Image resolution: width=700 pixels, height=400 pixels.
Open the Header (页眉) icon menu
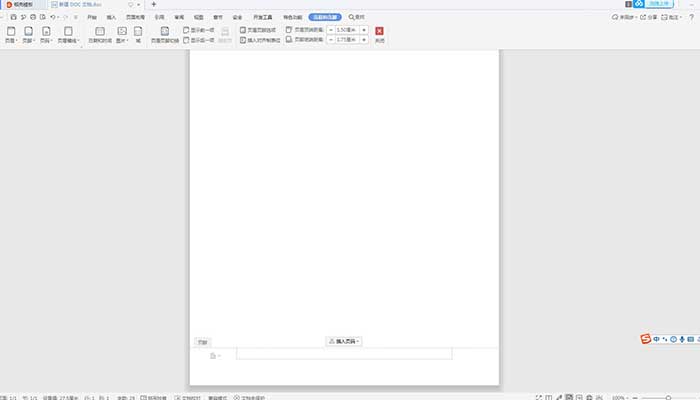9,33
